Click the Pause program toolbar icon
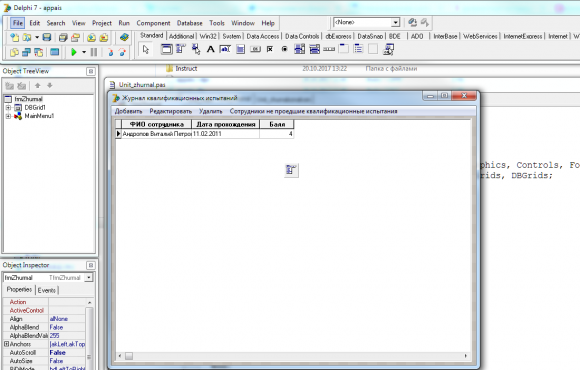Viewport: 580px width, 370px height. [x=94, y=52]
